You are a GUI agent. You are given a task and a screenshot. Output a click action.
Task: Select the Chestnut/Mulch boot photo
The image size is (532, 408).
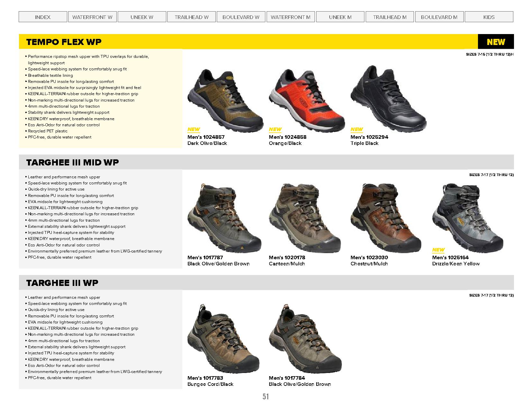[x=386, y=218]
